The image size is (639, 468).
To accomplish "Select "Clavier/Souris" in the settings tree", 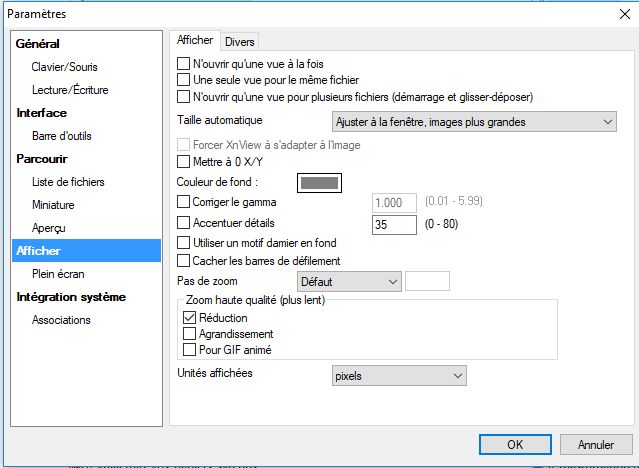I will [64, 67].
